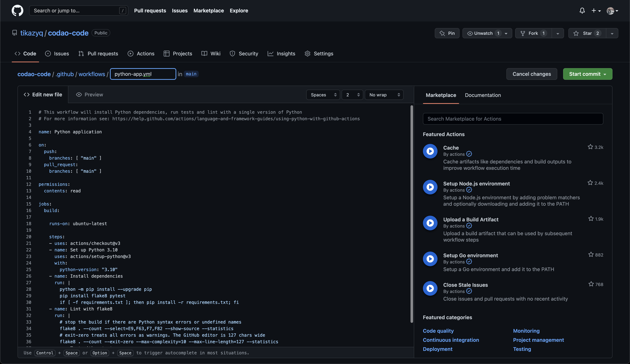Viewport: 630px width, 364px height.
Task: Open the Monitoring category
Action: tap(526, 331)
